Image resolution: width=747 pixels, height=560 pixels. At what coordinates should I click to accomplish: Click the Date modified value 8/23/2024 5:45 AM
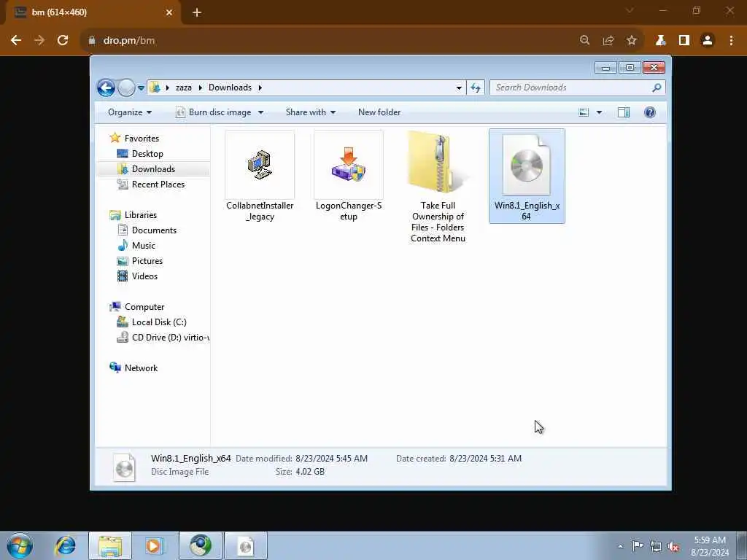[x=332, y=459]
